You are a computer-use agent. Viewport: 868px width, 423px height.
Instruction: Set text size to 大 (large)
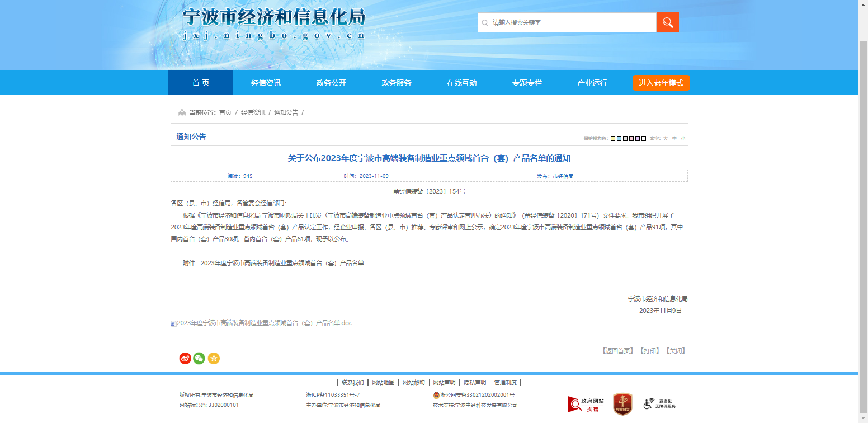point(666,138)
